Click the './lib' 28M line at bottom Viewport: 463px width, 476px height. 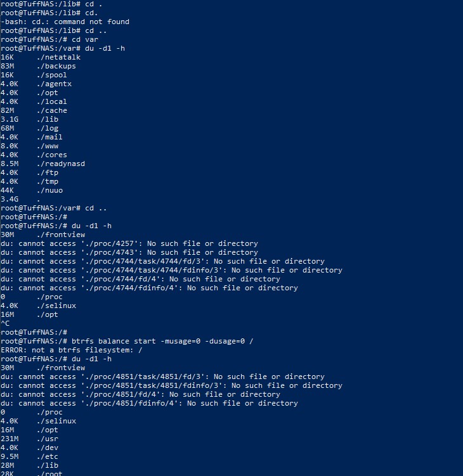(x=29, y=465)
